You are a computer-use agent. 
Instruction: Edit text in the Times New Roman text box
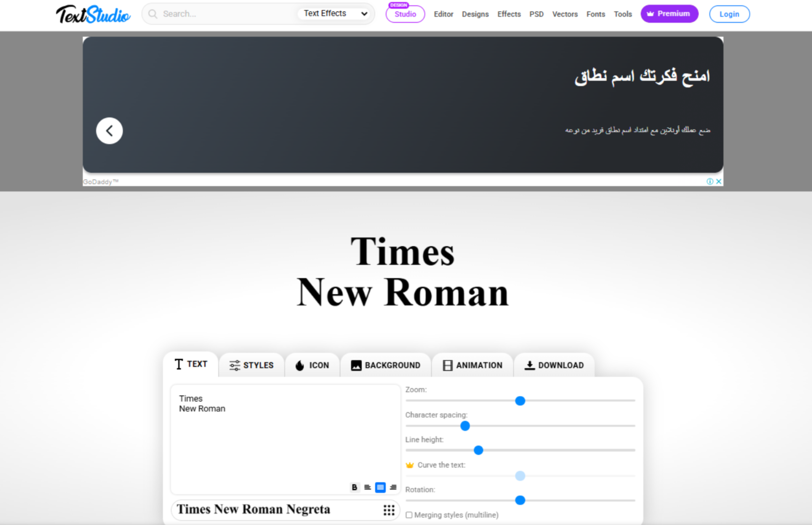285,439
